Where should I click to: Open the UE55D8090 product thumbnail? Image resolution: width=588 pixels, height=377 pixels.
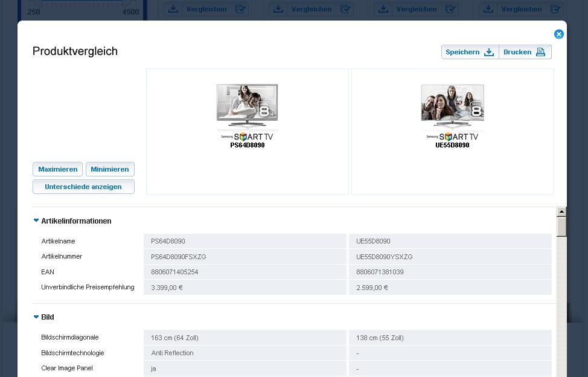pos(452,112)
